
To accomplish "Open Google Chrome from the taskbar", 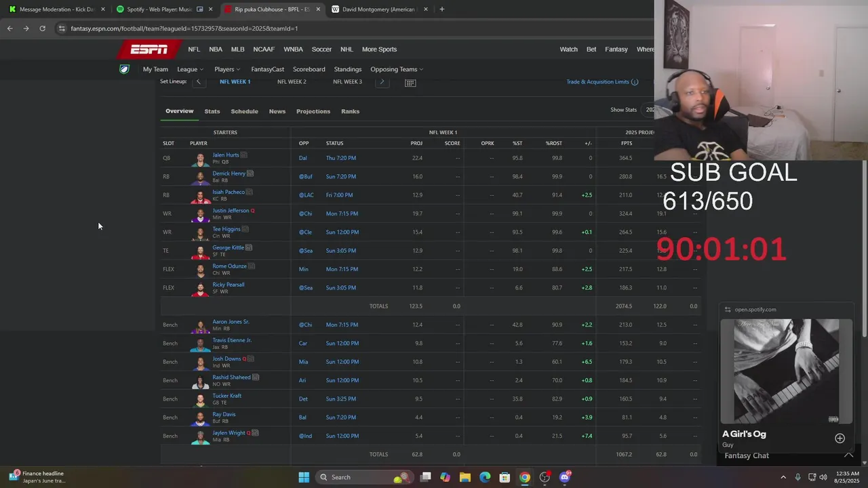I will point(525,477).
